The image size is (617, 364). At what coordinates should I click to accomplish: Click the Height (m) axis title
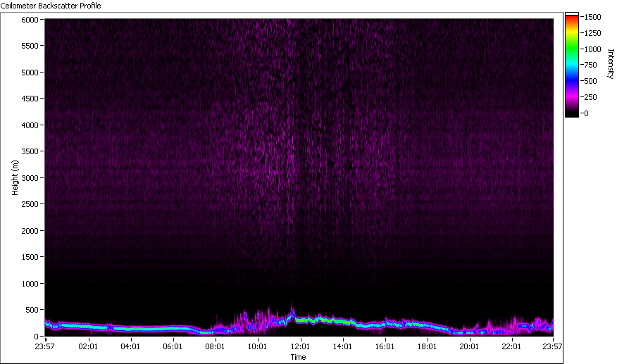pyautogui.click(x=15, y=178)
